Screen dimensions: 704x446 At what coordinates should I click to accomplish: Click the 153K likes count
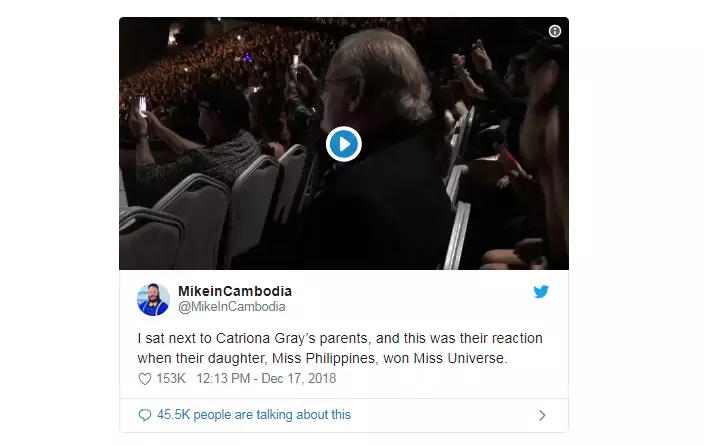point(172,379)
